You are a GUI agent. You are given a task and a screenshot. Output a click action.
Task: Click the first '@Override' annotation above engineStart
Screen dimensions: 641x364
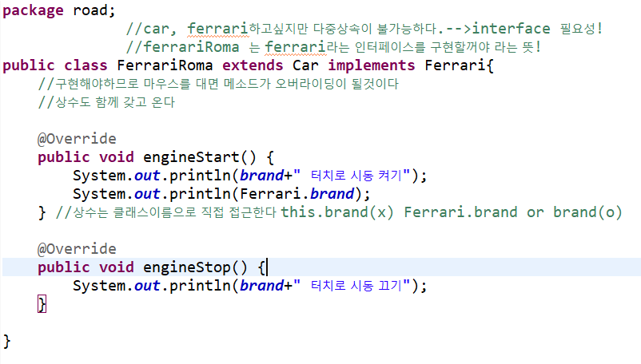[77, 139]
